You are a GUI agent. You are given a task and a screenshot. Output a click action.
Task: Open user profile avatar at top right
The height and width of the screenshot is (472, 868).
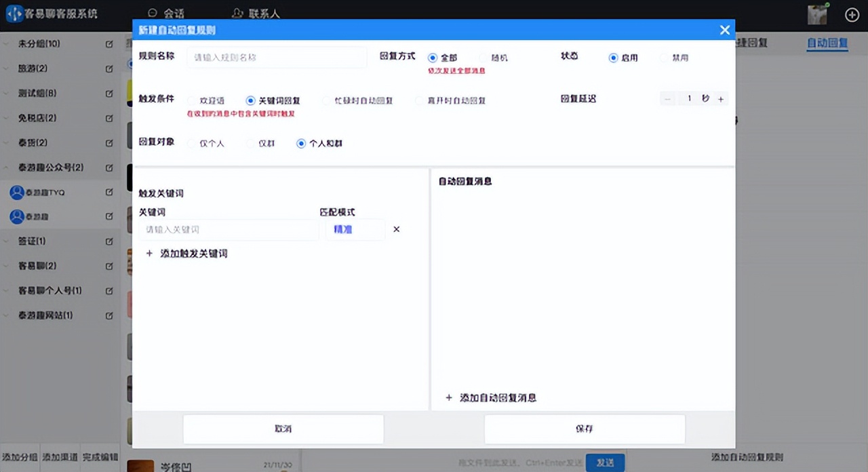[x=817, y=14]
